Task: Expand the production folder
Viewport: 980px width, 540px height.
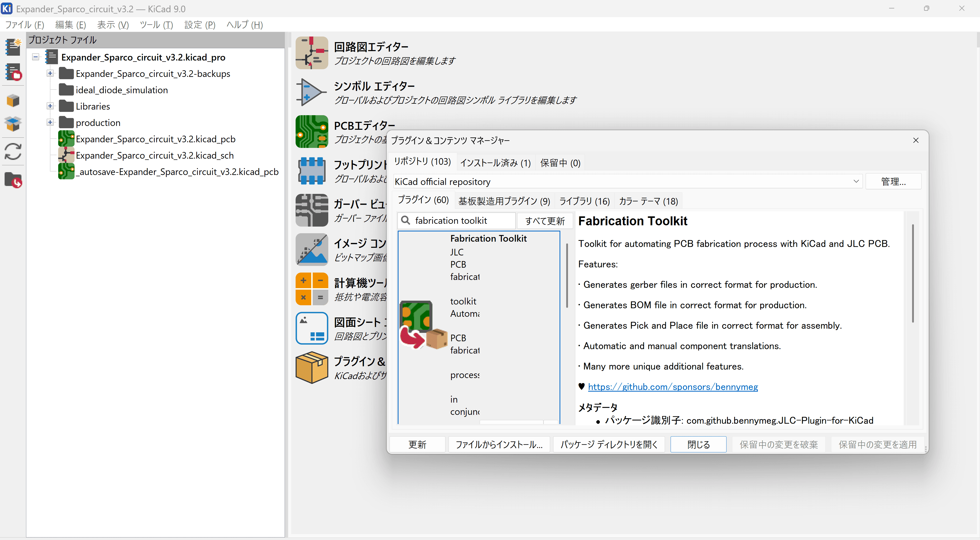Action: click(50, 122)
